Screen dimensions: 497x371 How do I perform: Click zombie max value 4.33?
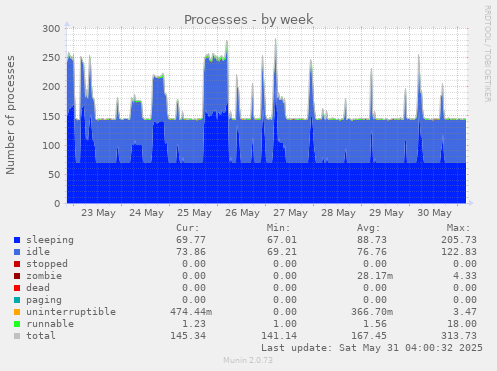pos(465,276)
